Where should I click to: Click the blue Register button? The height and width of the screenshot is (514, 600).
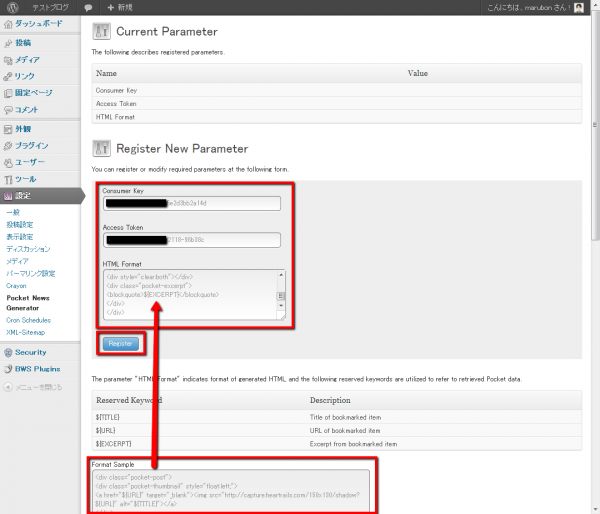(x=121, y=344)
